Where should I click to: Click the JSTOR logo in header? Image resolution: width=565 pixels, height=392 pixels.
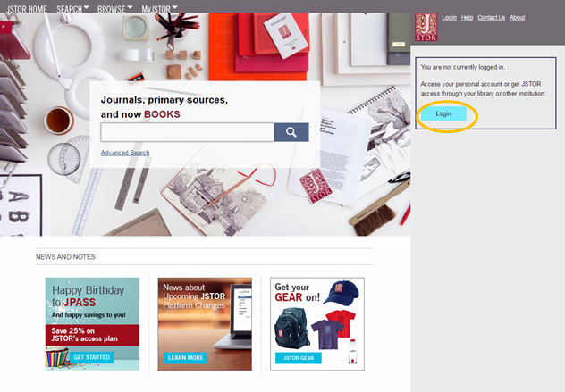click(426, 27)
